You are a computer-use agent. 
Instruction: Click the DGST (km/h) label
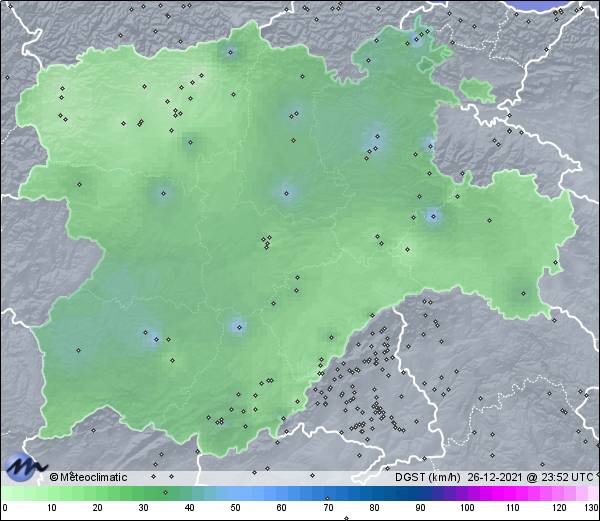click(428, 477)
